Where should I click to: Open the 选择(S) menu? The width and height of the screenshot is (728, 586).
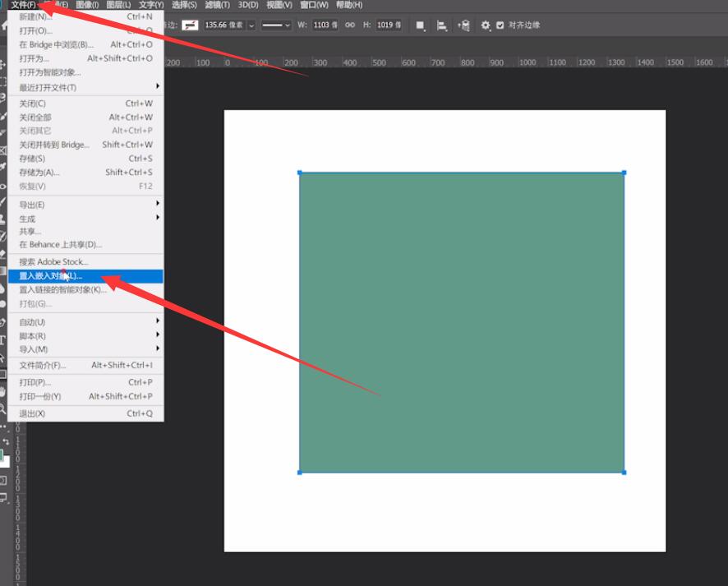(x=184, y=5)
